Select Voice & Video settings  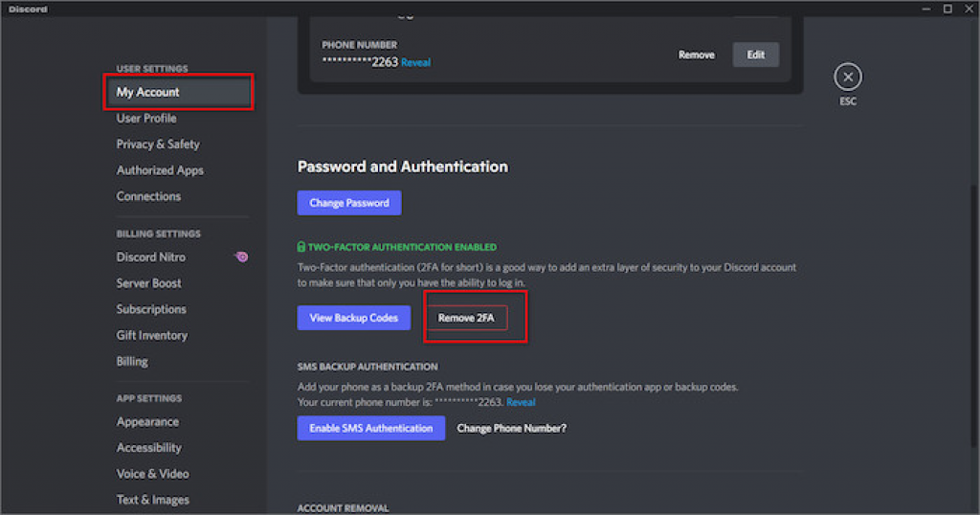pos(152,474)
